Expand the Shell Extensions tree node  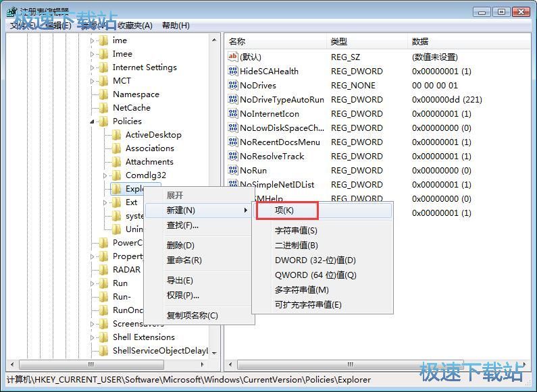click(x=92, y=337)
